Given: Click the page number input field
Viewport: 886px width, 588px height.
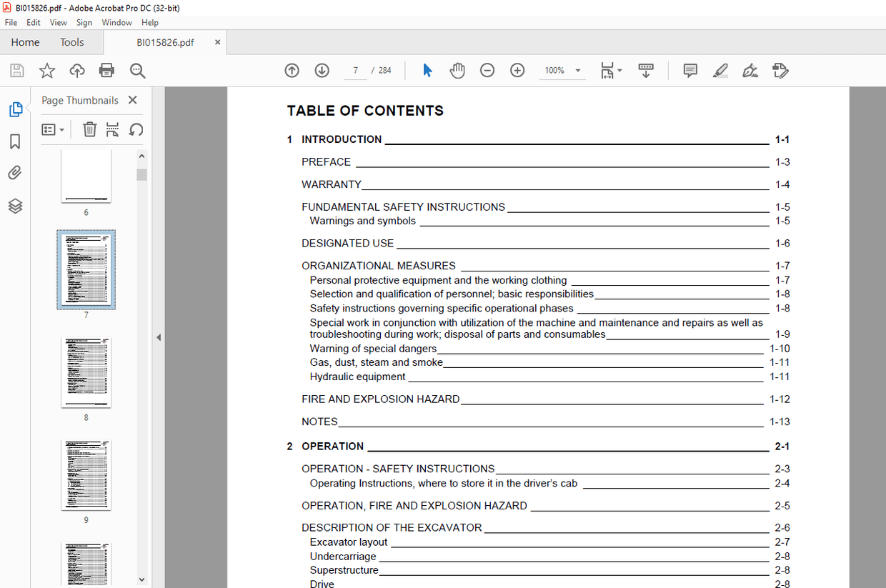Looking at the screenshot, I should tap(355, 70).
